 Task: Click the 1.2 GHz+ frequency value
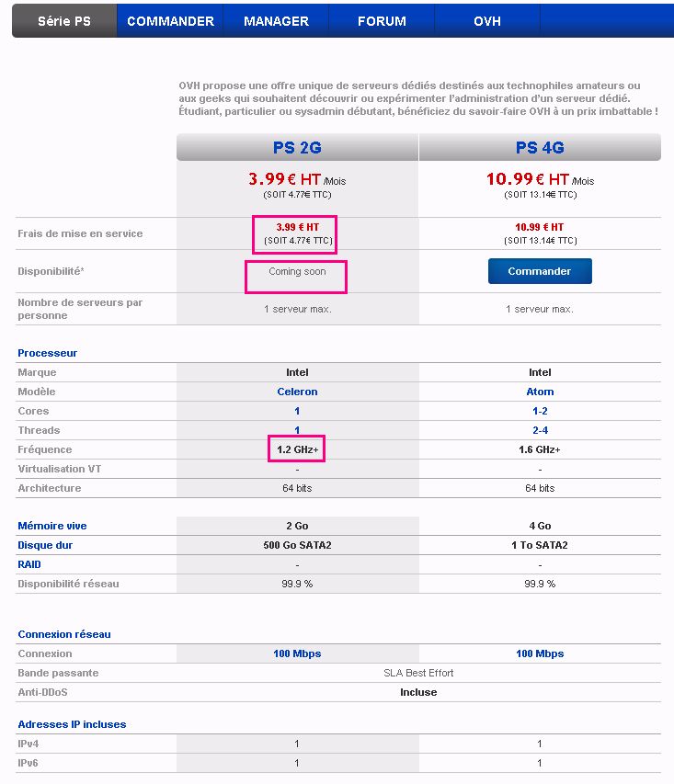[x=297, y=449]
